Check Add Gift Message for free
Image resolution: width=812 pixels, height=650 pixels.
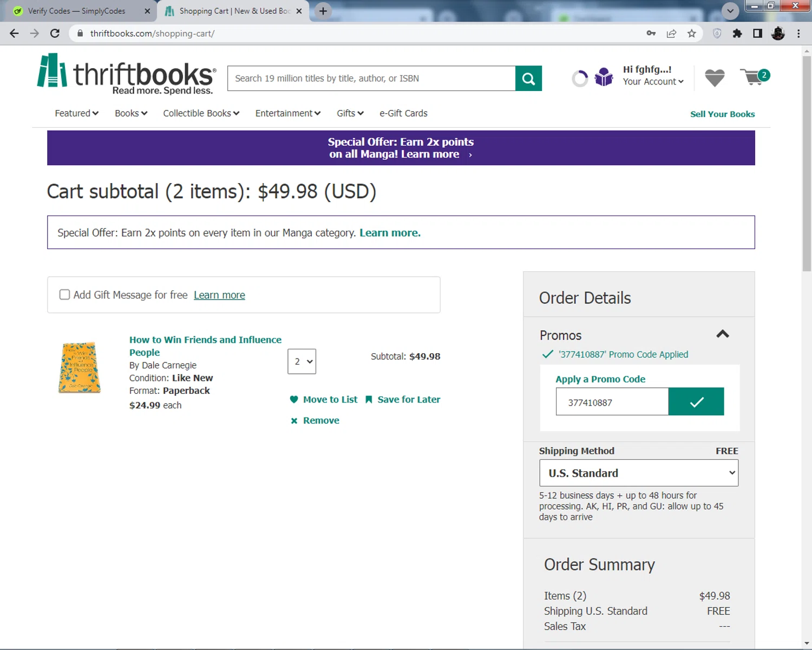64,295
